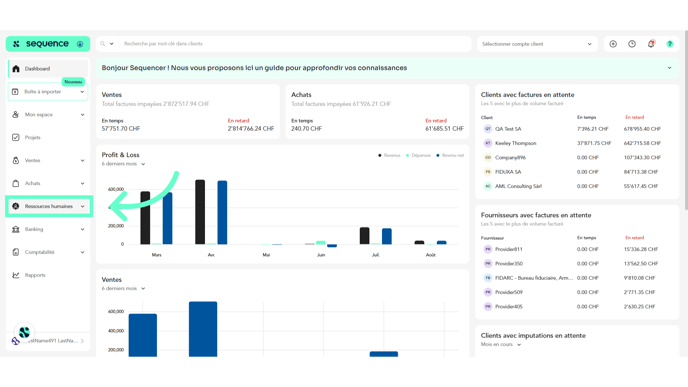The width and height of the screenshot is (688, 387).
Task: Click the Rapports chart icon
Action: coord(16,275)
